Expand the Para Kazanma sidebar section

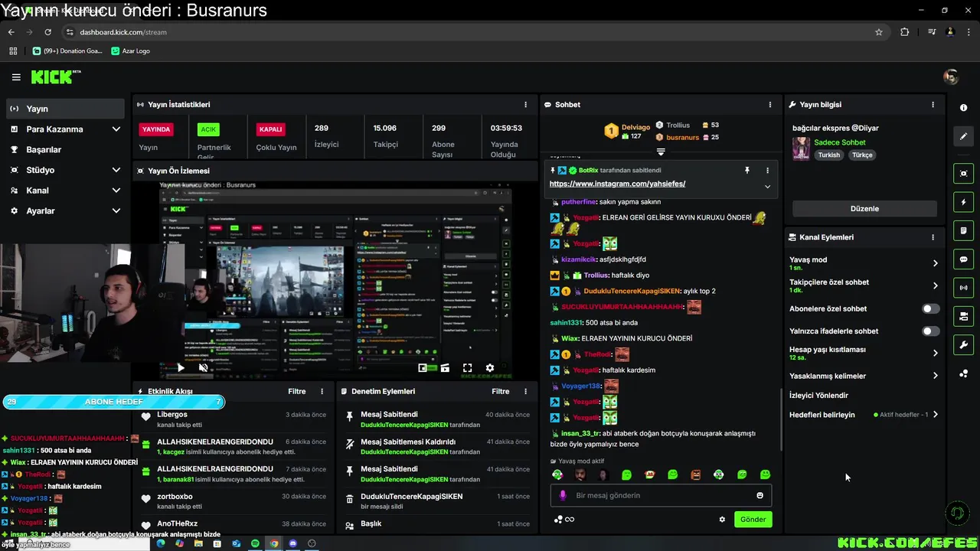coord(116,129)
